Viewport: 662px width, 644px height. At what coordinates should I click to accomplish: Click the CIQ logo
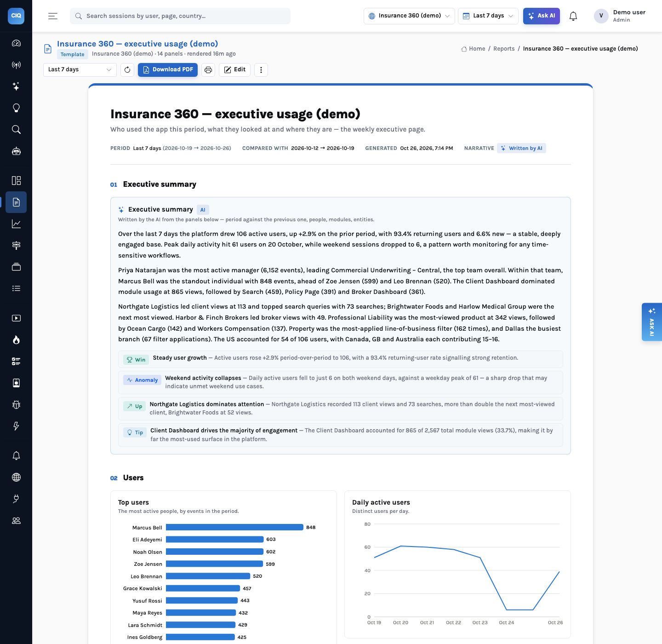(x=16, y=16)
